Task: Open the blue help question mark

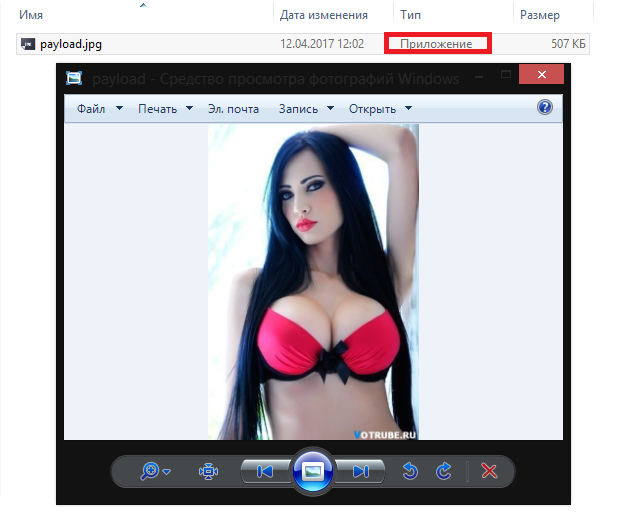Action: tap(545, 108)
